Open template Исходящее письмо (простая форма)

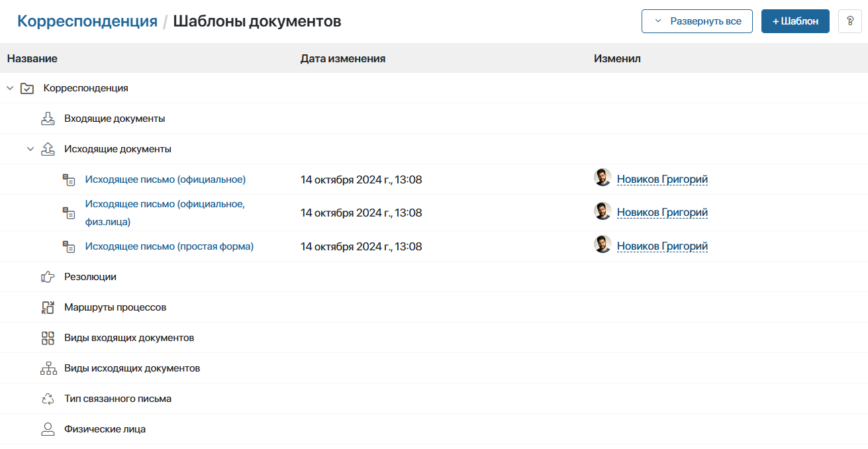point(169,246)
